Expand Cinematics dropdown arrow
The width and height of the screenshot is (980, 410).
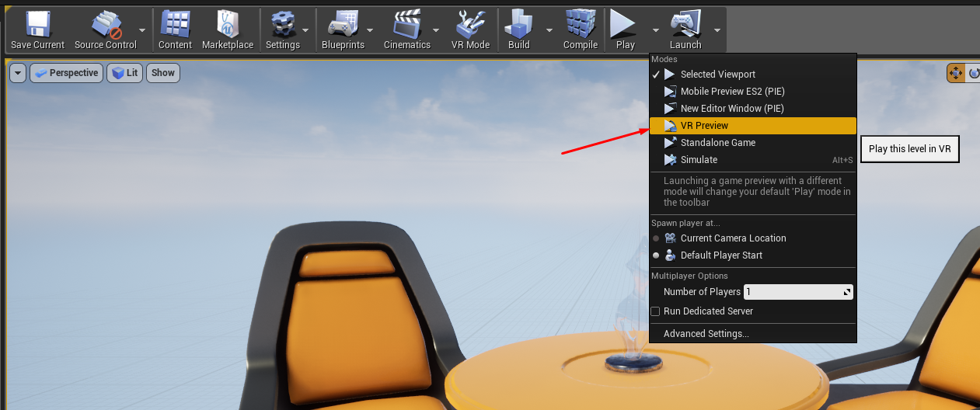[x=435, y=30]
